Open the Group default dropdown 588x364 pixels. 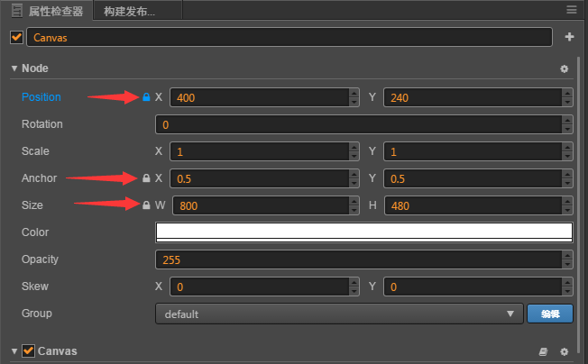tap(338, 314)
